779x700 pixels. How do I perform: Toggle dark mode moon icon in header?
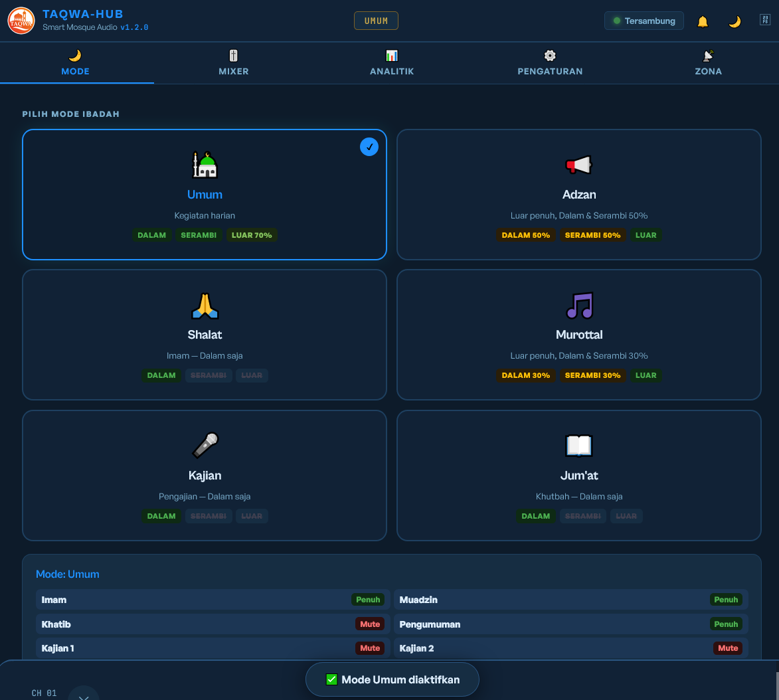point(735,21)
